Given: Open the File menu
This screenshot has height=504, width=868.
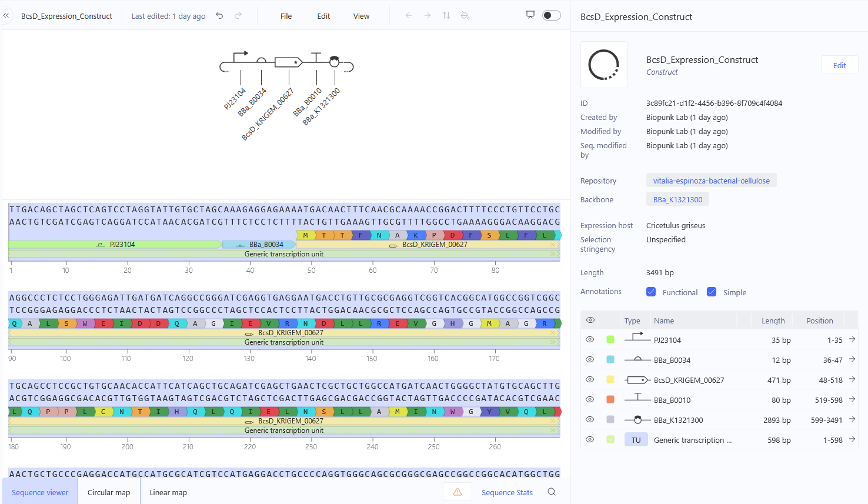Looking at the screenshot, I should click(x=286, y=16).
